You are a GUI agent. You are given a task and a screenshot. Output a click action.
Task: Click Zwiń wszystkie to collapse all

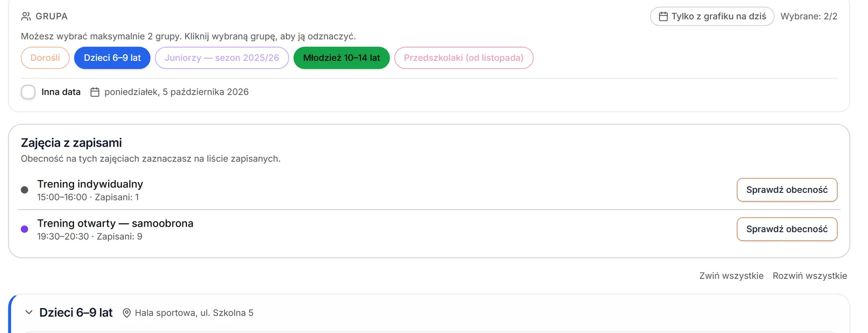(731, 276)
